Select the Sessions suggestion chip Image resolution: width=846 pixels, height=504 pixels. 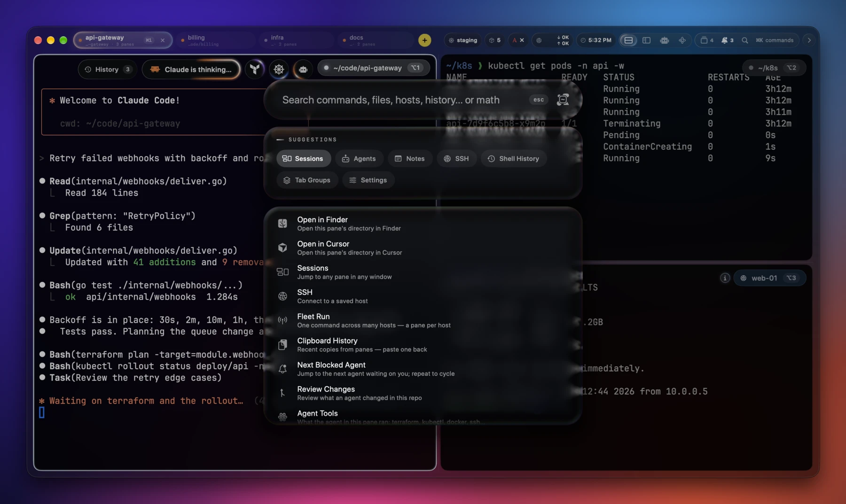(x=303, y=159)
